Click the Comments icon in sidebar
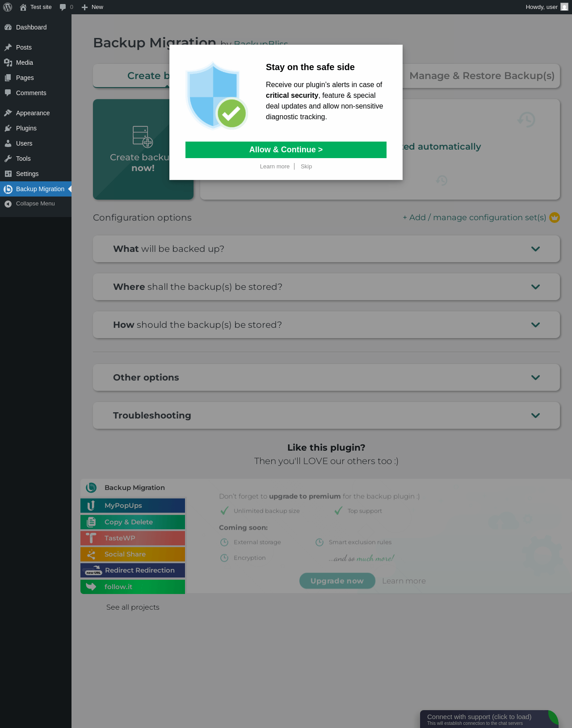Viewport: 572px width, 728px height. [8, 93]
